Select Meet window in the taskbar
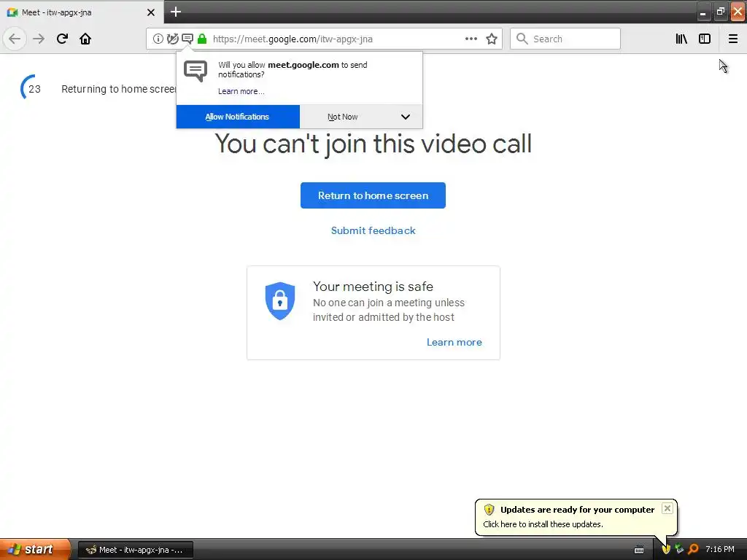 (136, 550)
